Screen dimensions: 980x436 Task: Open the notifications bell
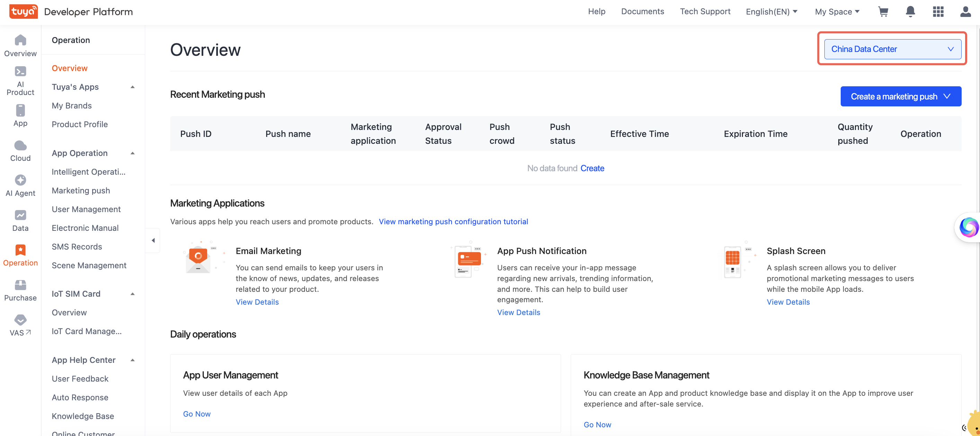910,11
